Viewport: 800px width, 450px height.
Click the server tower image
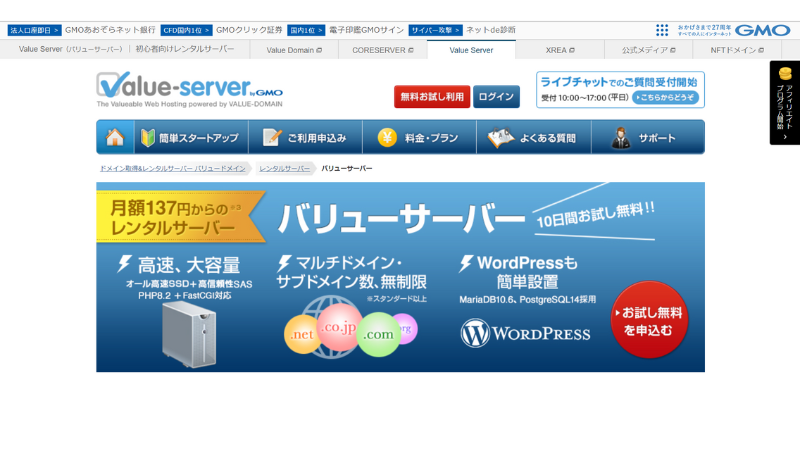pos(189,334)
